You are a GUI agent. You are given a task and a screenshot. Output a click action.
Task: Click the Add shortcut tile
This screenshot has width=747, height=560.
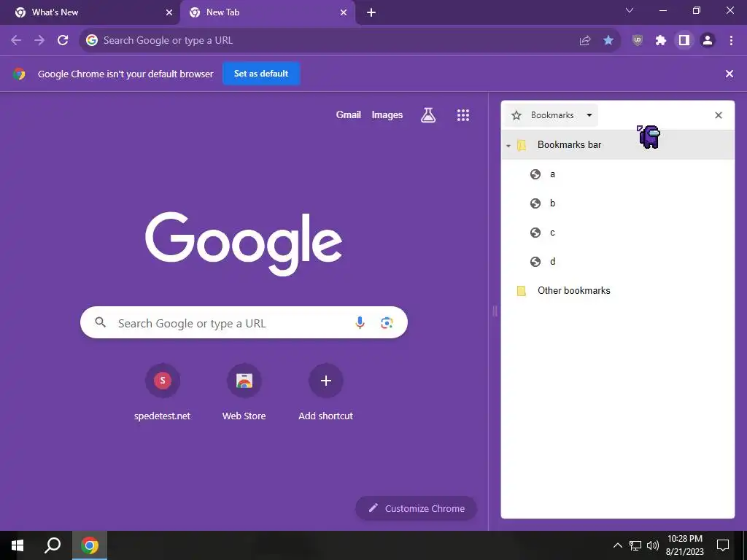point(326,393)
